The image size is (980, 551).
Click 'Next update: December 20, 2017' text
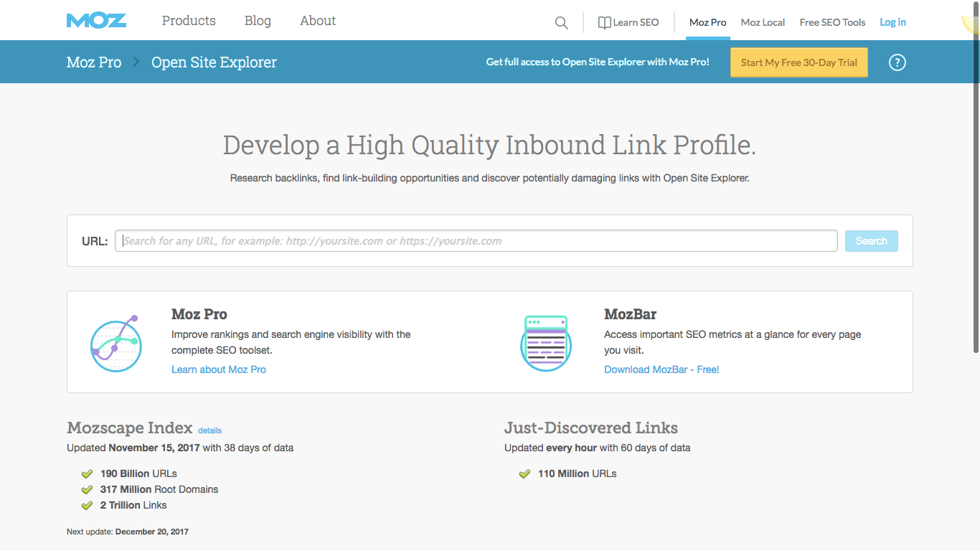click(128, 532)
